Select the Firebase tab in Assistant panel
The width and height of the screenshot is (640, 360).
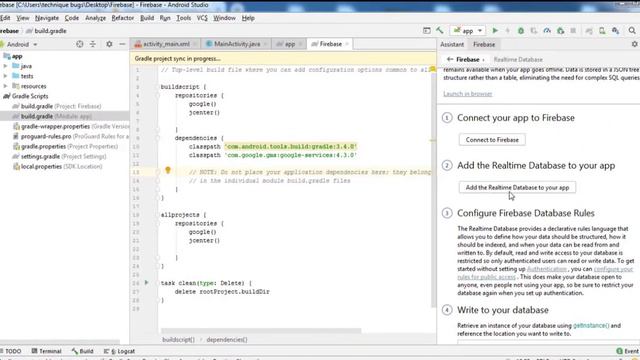click(x=484, y=44)
